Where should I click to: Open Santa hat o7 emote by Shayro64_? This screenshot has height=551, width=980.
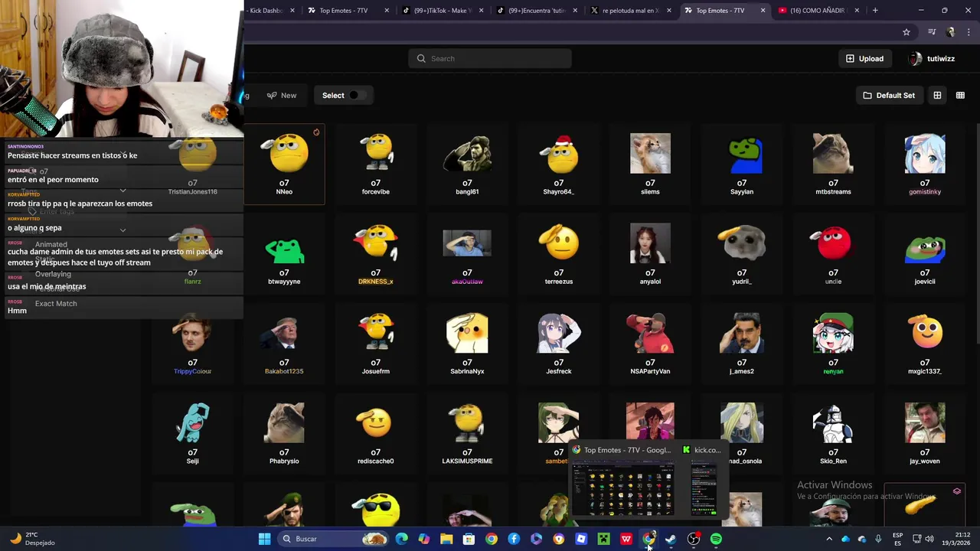(x=559, y=165)
